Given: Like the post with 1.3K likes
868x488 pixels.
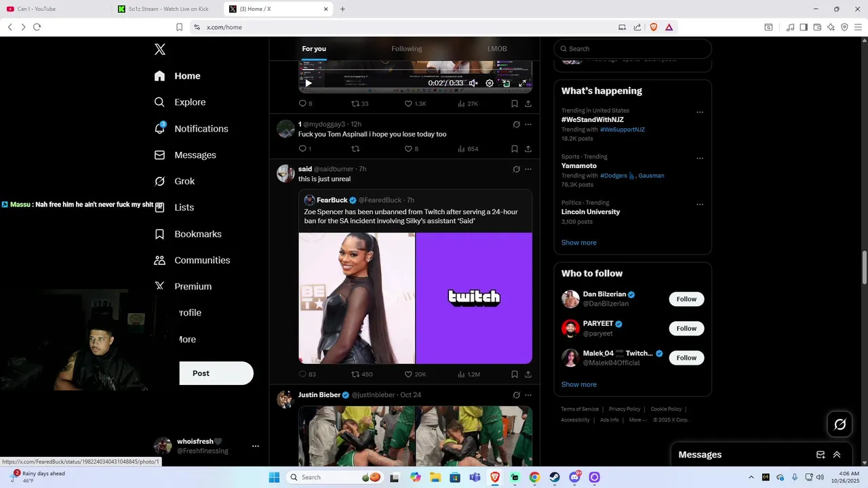Looking at the screenshot, I should pos(415,104).
